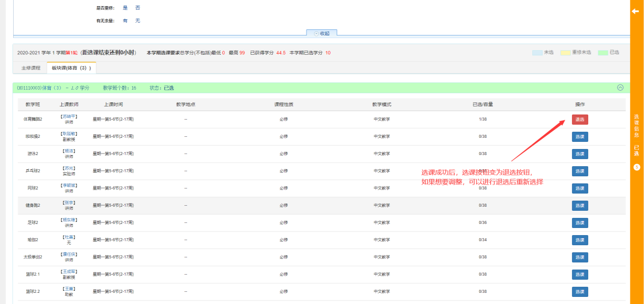
Task: Collapse the 体育（3）course section chevron
Action: pyautogui.click(x=620, y=88)
